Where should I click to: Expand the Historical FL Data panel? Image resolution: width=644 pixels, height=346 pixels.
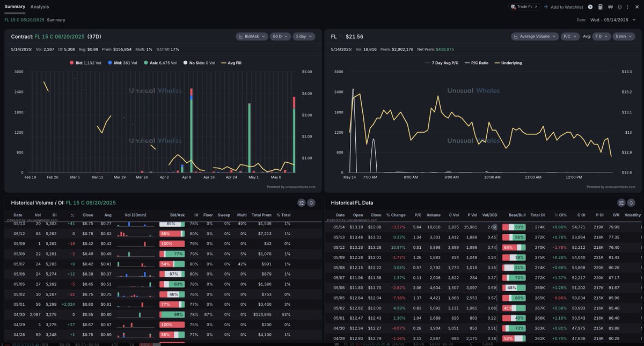(631, 203)
